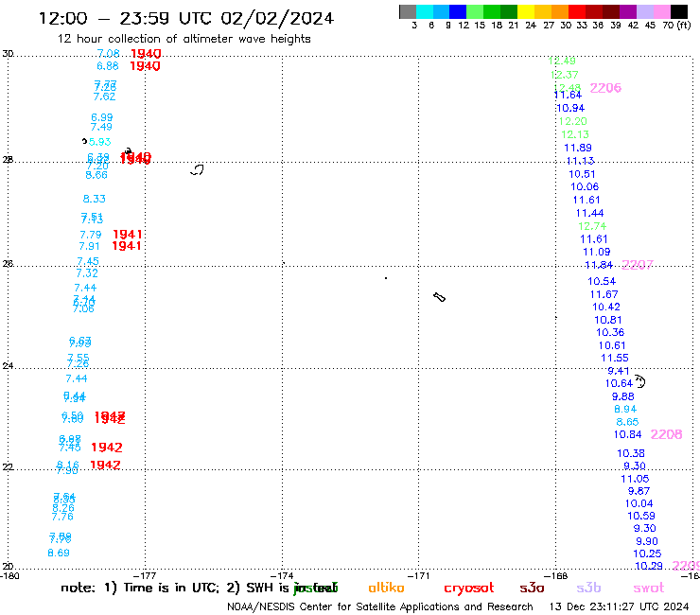This screenshot has width=700, height=615.
Task: Click the longitude label '-177'
Action: pyautogui.click(x=145, y=576)
